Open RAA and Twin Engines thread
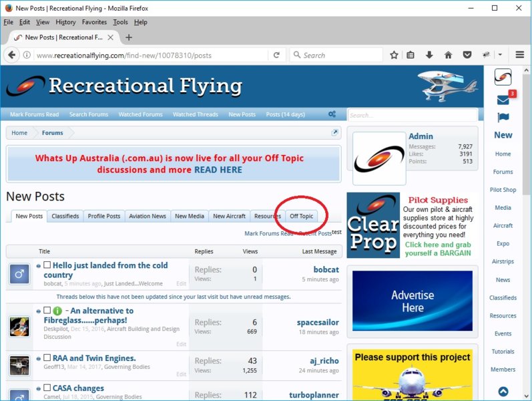 click(94, 358)
